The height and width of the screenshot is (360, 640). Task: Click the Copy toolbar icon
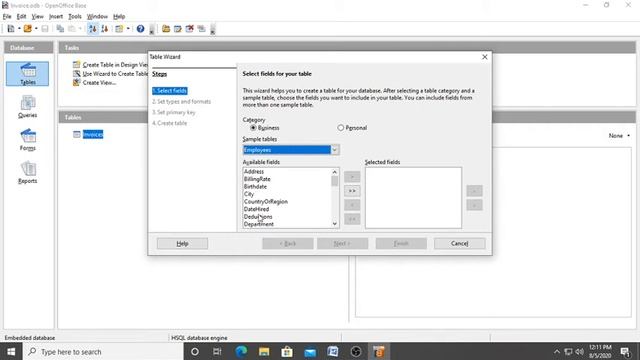coord(60,29)
